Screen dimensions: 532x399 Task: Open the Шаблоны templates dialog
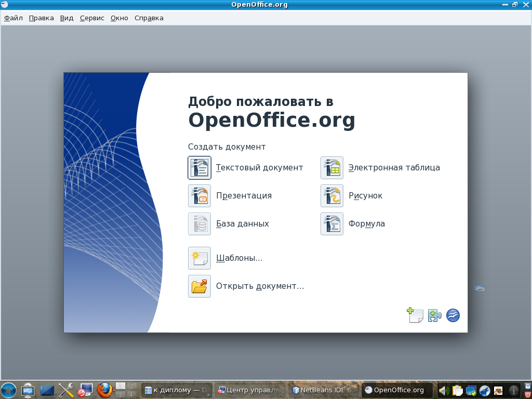pos(199,258)
